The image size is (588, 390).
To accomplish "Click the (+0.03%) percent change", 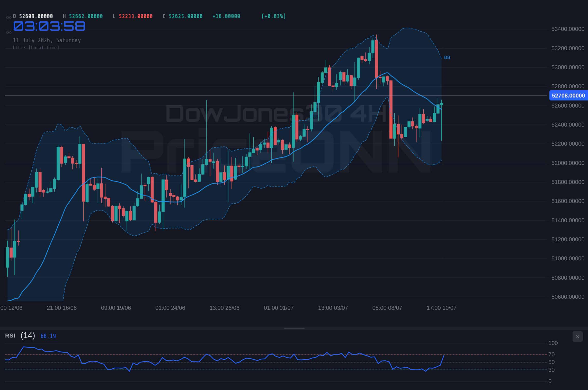I will pos(273,16).
